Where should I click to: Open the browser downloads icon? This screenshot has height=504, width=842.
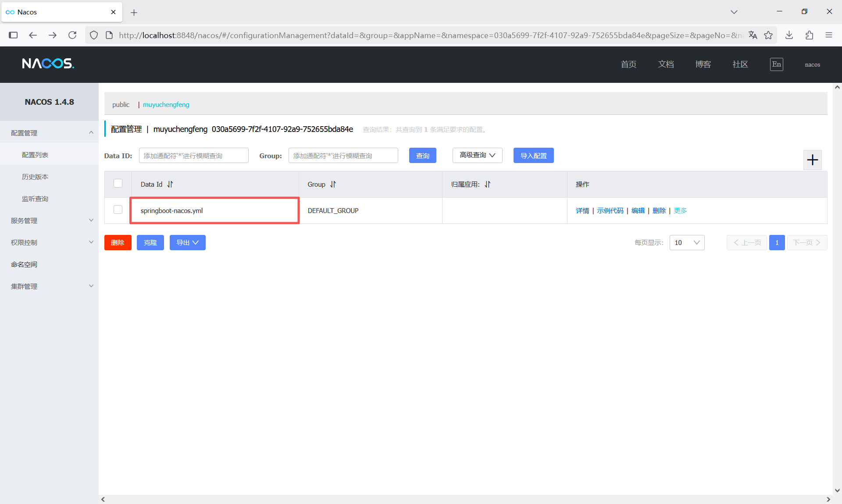[789, 35]
